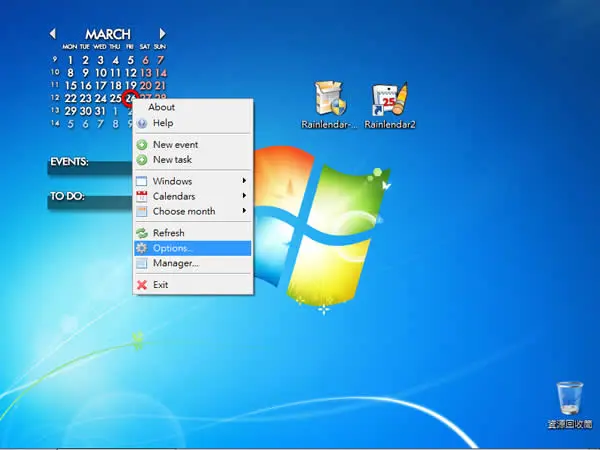Click the green New task plus icon
This screenshot has height=450, width=600.
pos(142,160)
